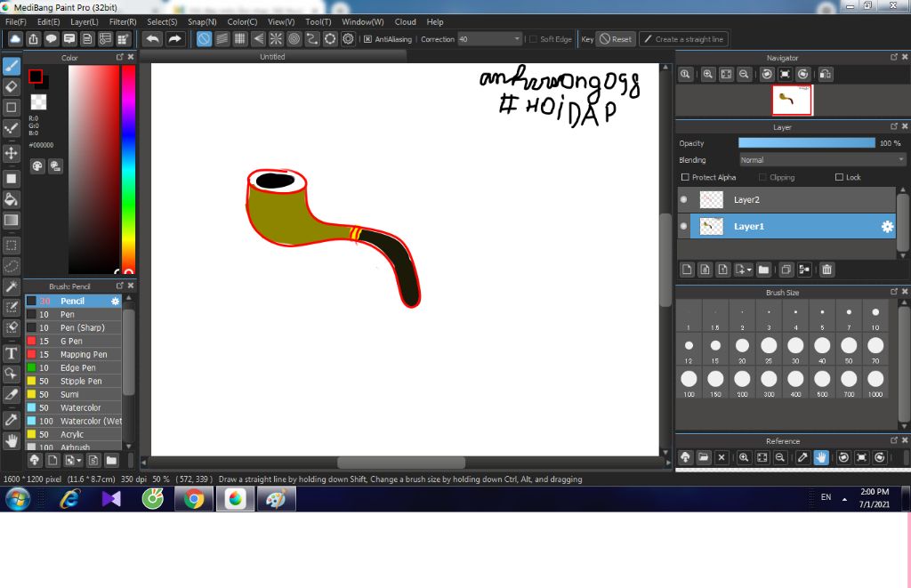Hide Layer1 visibility dot
Screen dimensions: 911x588
pyautogui.click(x=684, y=226)
